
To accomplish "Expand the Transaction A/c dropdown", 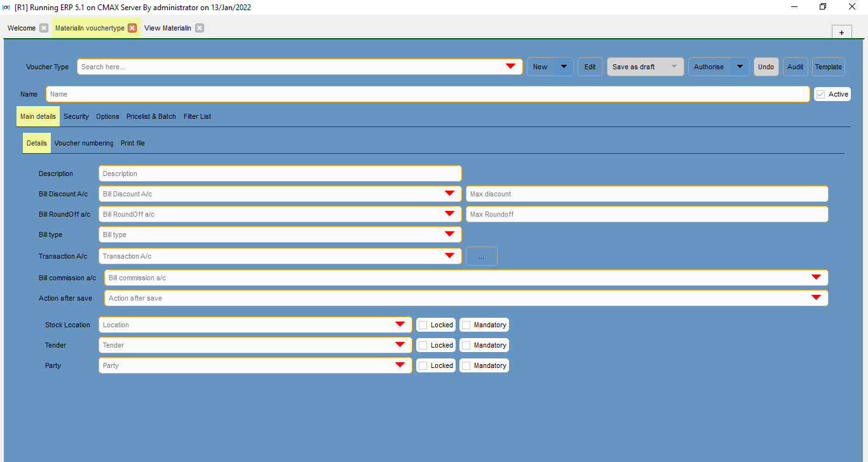I will click(x=450, y=256).
